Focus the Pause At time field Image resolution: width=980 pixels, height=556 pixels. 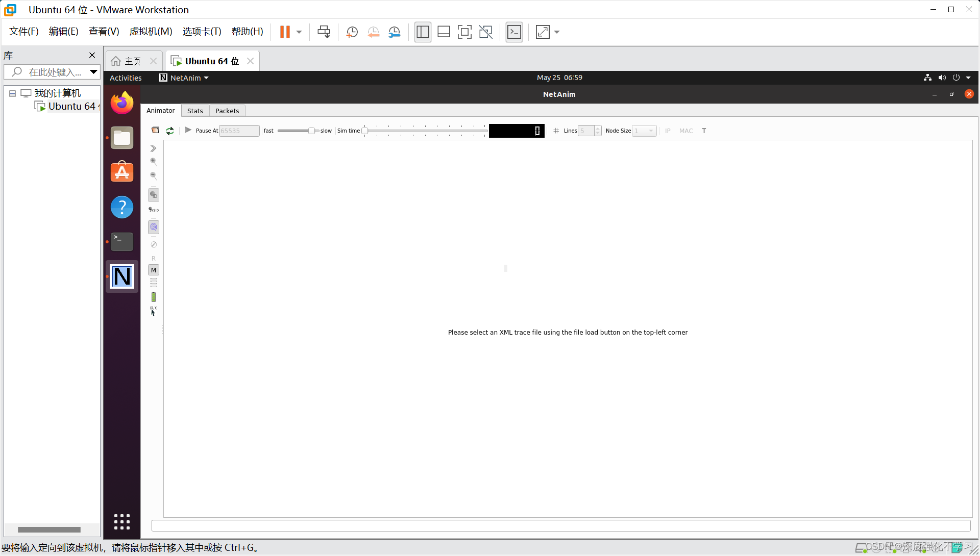[239, 131]
